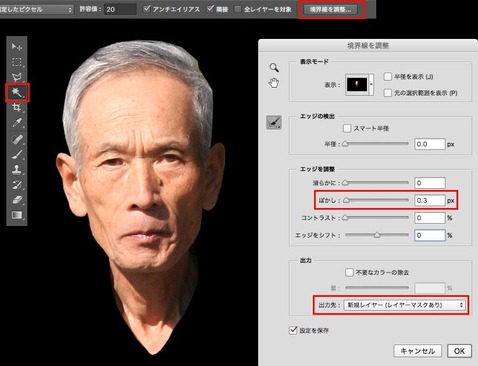Select the Brush tool
Screen dimensions: 478x366
click(17, 154)
